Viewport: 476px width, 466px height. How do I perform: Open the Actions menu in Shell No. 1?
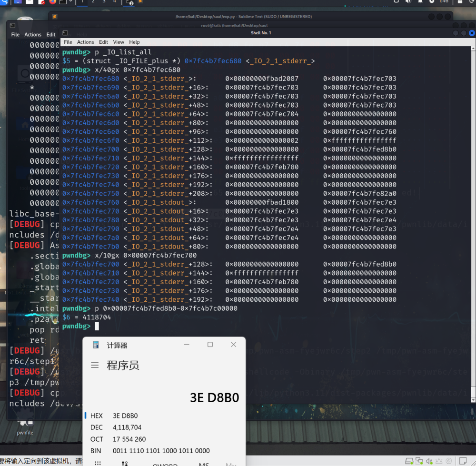pyautogui.click(x=85, y=42)
